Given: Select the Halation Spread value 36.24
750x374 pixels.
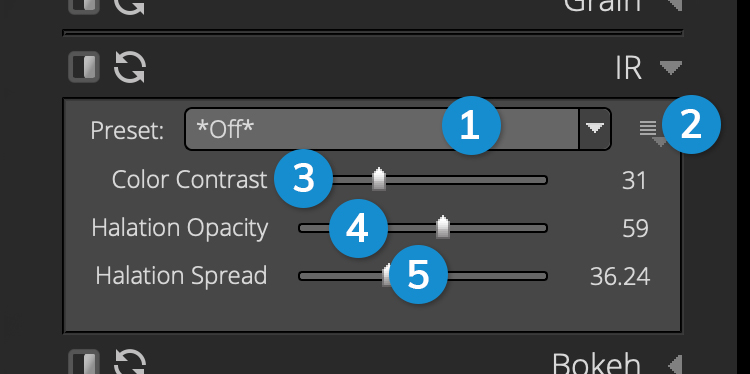Looking at the screenshot, I should (x=620, y=276).
